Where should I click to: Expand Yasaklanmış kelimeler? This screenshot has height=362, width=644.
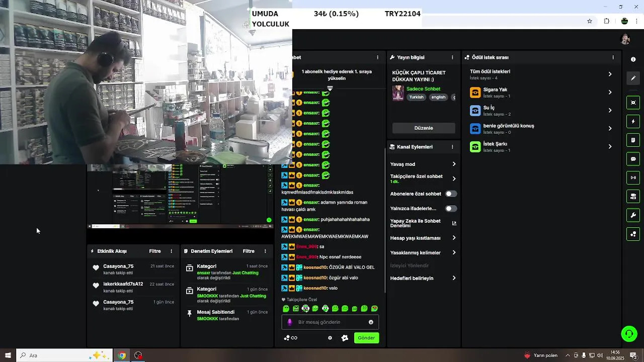[454, 252]
